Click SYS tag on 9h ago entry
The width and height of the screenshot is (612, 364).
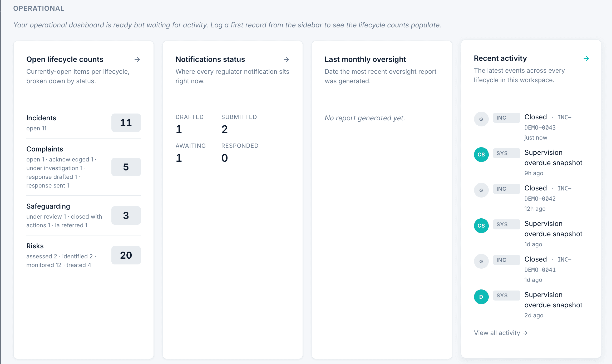506,153
